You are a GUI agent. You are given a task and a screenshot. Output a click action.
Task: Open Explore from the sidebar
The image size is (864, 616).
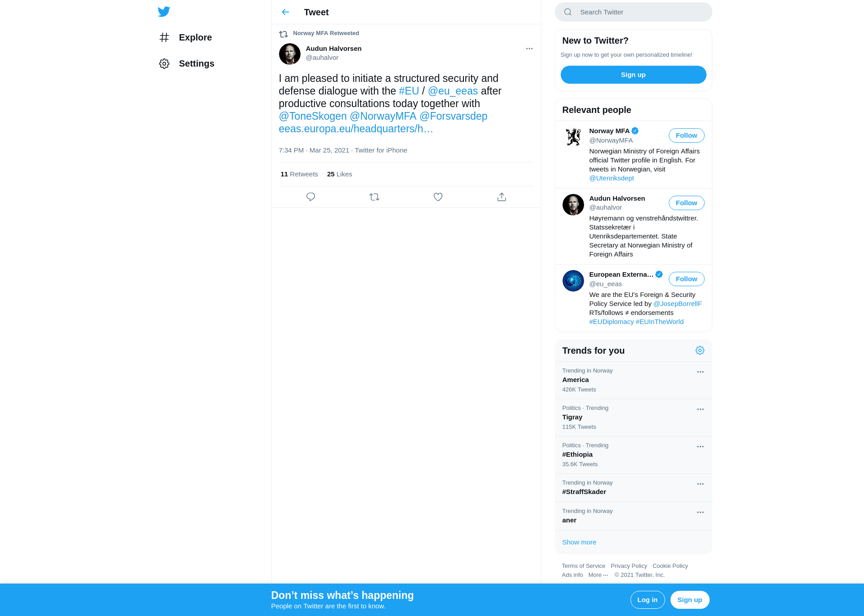(185, 37)
